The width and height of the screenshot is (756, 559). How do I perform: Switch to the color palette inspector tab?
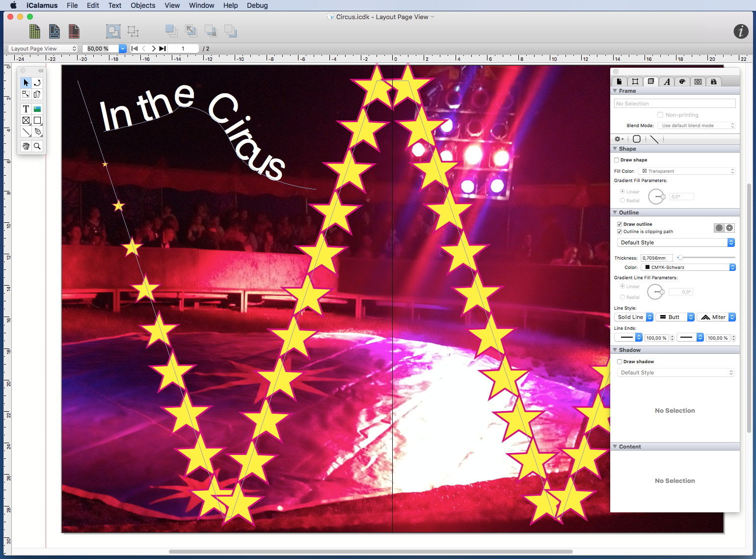coord(682,81)
